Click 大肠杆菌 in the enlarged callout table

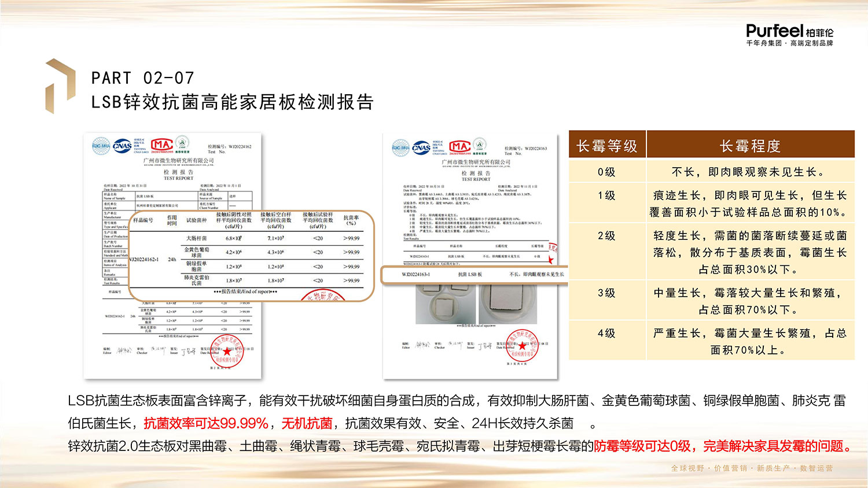click(x=196, y=238)
